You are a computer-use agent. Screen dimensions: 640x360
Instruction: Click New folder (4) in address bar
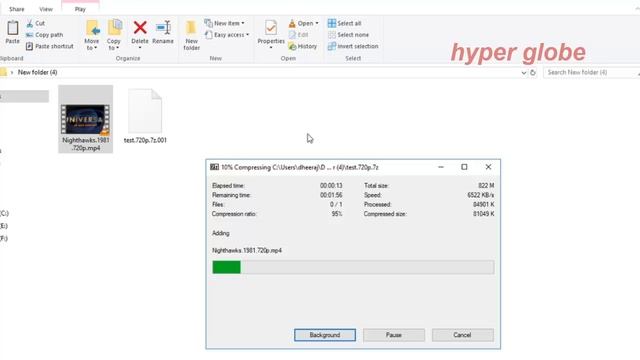tap(38, 72)
